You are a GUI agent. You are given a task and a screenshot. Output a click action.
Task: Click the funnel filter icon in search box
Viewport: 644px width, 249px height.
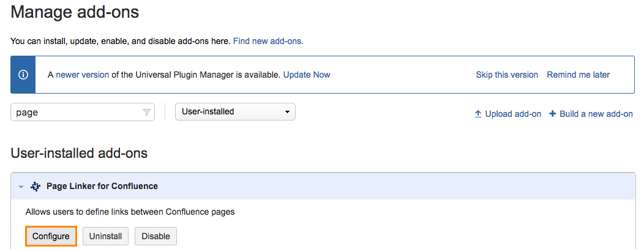pyautogui.click(x=146, y=113)
